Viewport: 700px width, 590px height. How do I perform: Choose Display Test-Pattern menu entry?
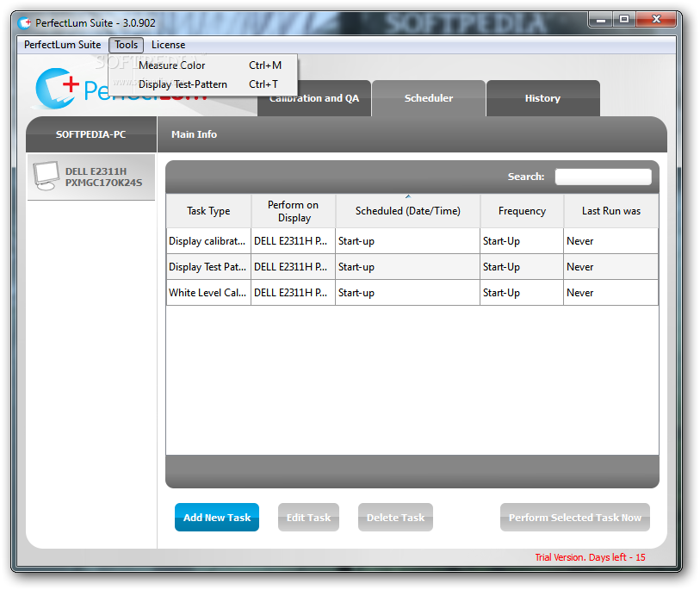(x=203, y=84)
